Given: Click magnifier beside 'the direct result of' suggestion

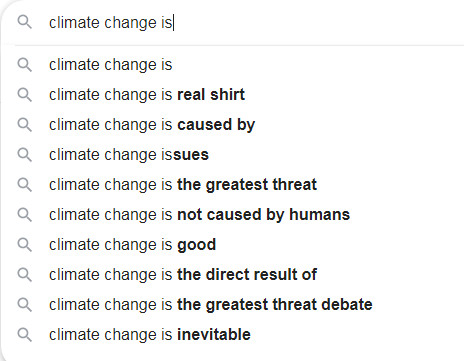Looking at the screenshot, I should (x=24, y=275).
